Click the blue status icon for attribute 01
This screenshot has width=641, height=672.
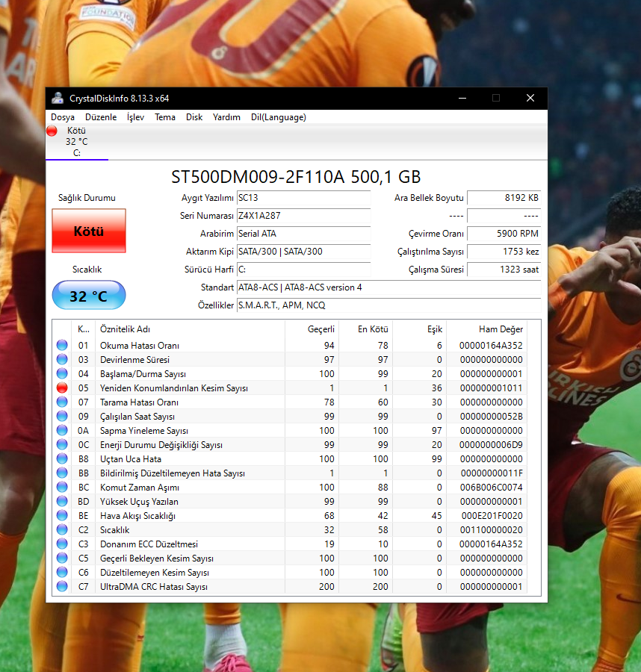pyautogui.click(x=62, y=345)
